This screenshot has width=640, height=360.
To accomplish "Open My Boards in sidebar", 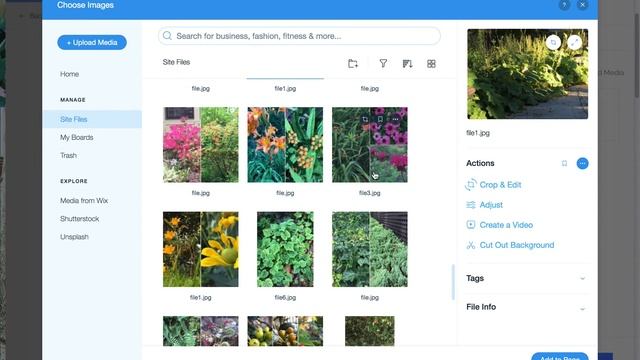I will (x=77, y=138).
